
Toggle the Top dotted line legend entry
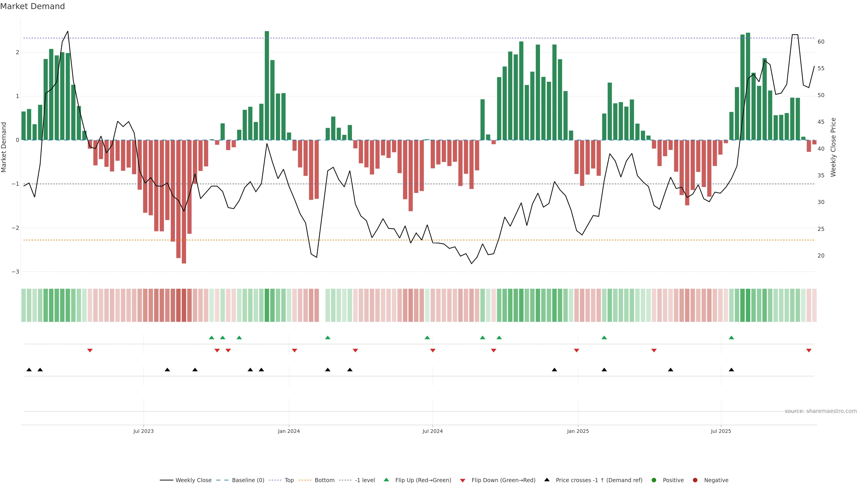tap(289, 480)
